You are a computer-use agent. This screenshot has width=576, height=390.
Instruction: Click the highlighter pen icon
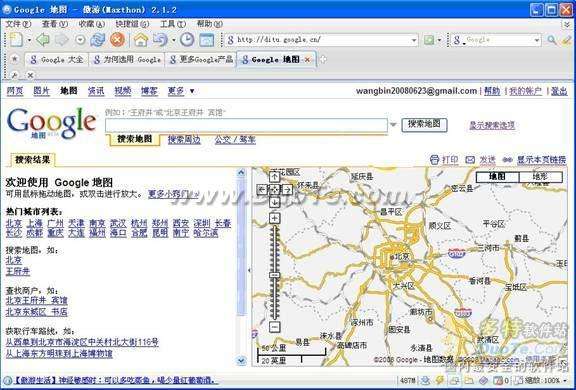pos(566,40)
